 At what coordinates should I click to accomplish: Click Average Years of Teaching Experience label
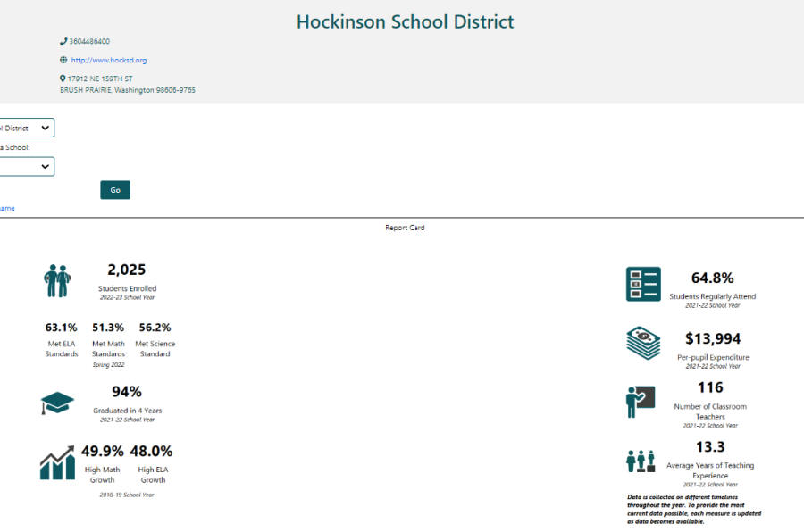click(x=710, y=470)
